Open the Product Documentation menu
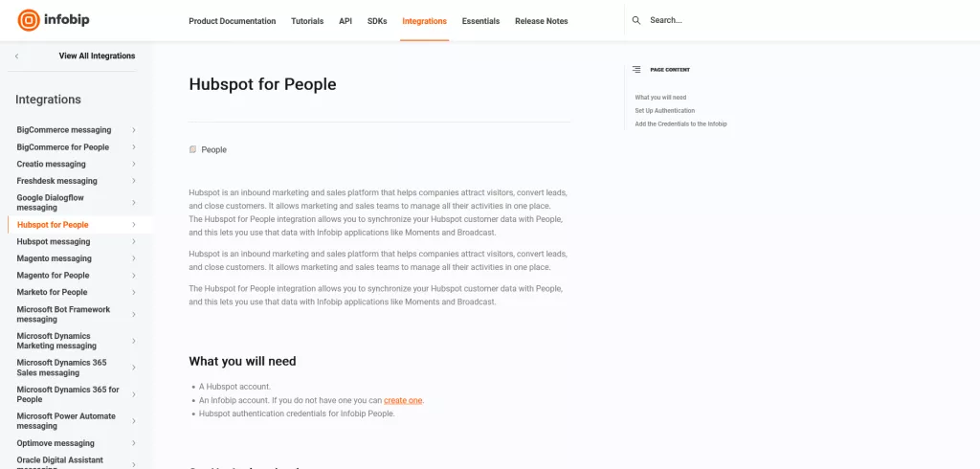980x469 pixels. click(232, 21)
